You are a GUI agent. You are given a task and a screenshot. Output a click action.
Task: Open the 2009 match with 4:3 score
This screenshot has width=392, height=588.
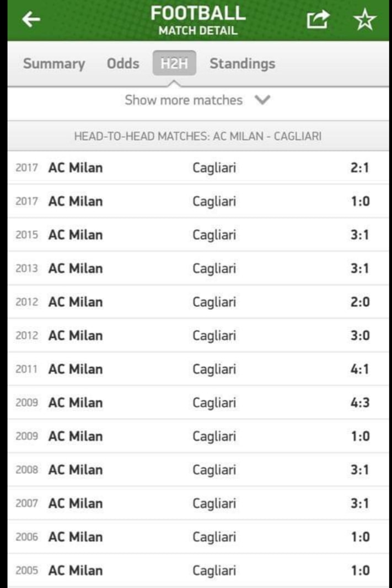coord(198,402)
